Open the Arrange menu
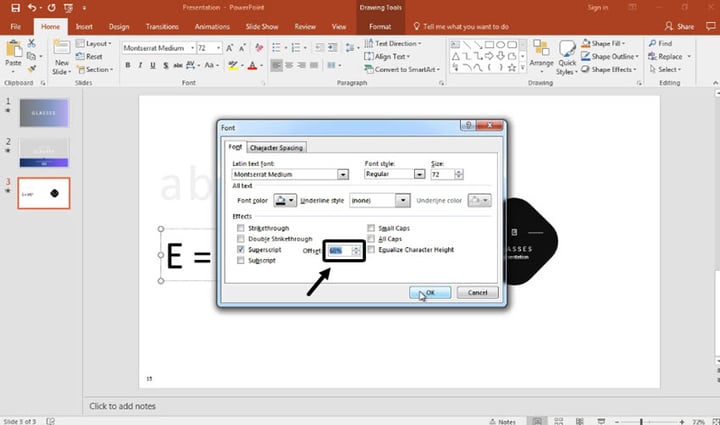720x425 pixels. coord(541,57)
